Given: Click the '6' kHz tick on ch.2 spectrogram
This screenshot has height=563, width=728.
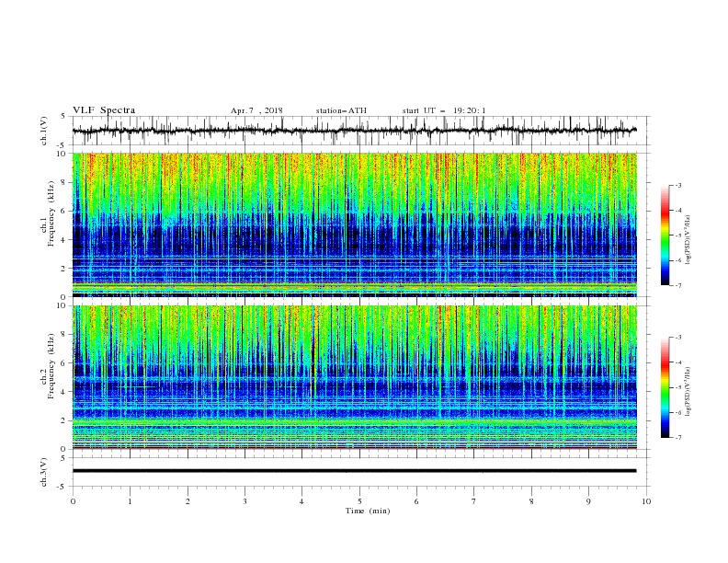Looking at the screenshot, I should tap(64, 363).
